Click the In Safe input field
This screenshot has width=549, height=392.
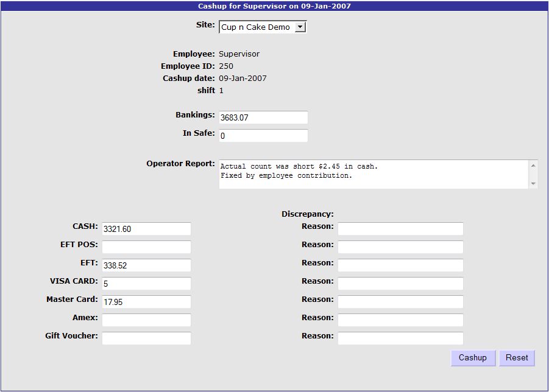tap(263, 136)
